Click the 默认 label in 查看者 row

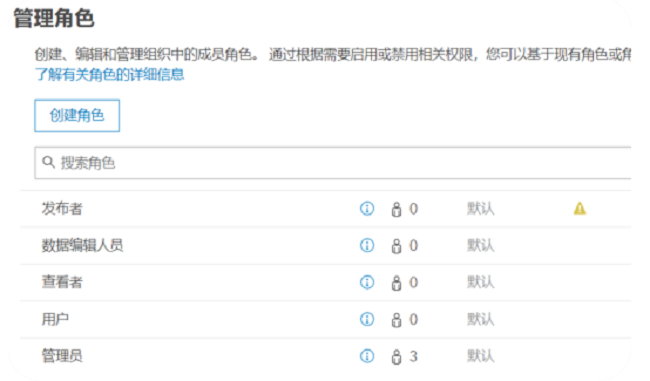[481, 282]
